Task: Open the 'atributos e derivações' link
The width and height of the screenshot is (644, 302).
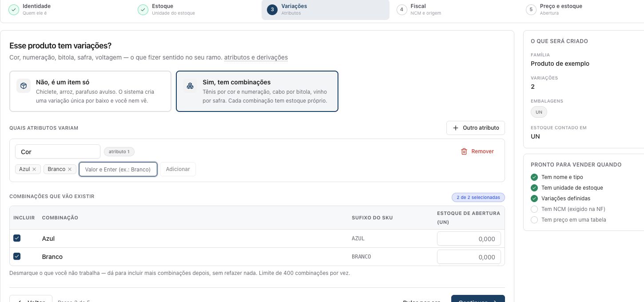Action: [256, 57]
